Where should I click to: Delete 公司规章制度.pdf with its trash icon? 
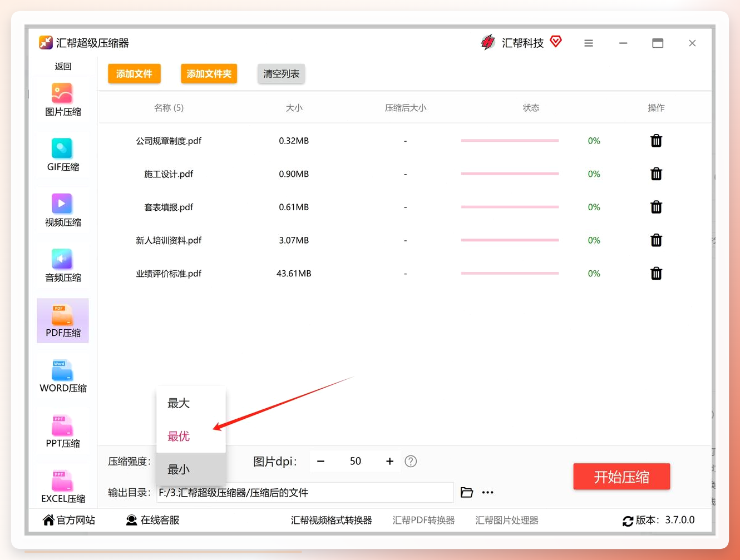(657, 141)
